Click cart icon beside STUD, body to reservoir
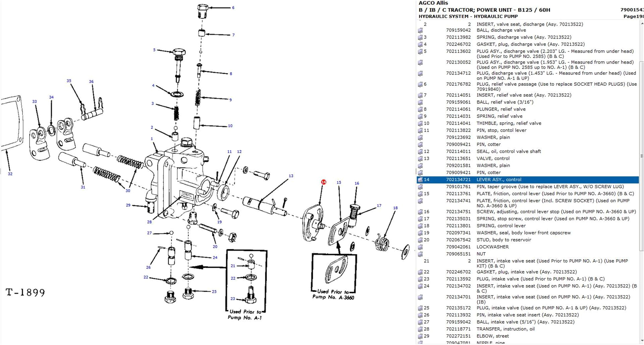Screen dimensions: 644x345 pos(420,240)
